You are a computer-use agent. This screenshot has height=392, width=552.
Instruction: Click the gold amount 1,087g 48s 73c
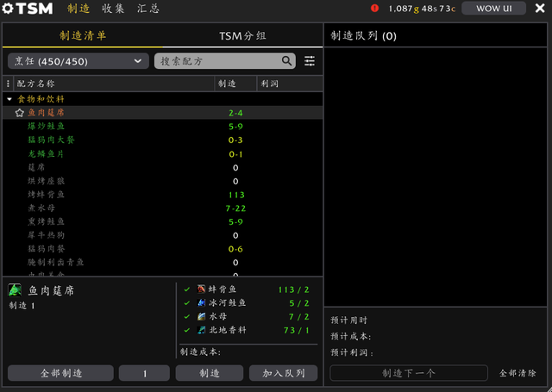point(422,9)
